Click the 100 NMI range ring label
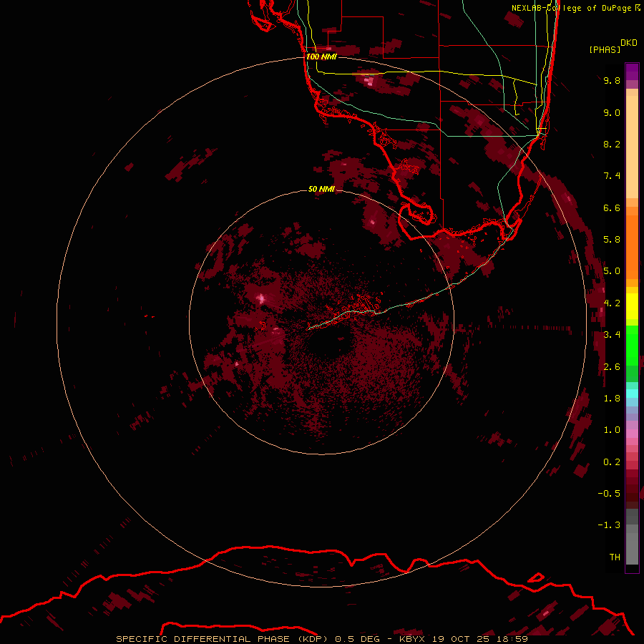This screenshot has height=644, width=644. tap(321, 57)
